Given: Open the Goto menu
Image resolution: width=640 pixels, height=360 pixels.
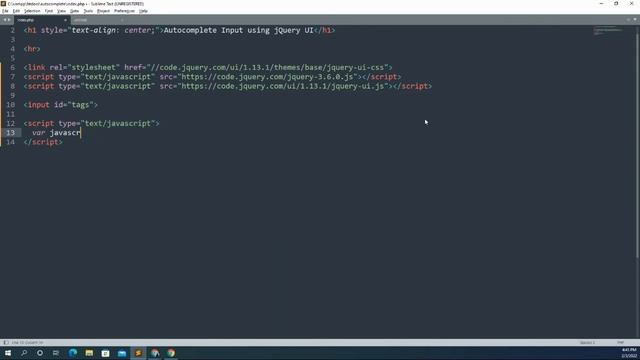Looking at the screenshot, I should click(x=74, y=11).
